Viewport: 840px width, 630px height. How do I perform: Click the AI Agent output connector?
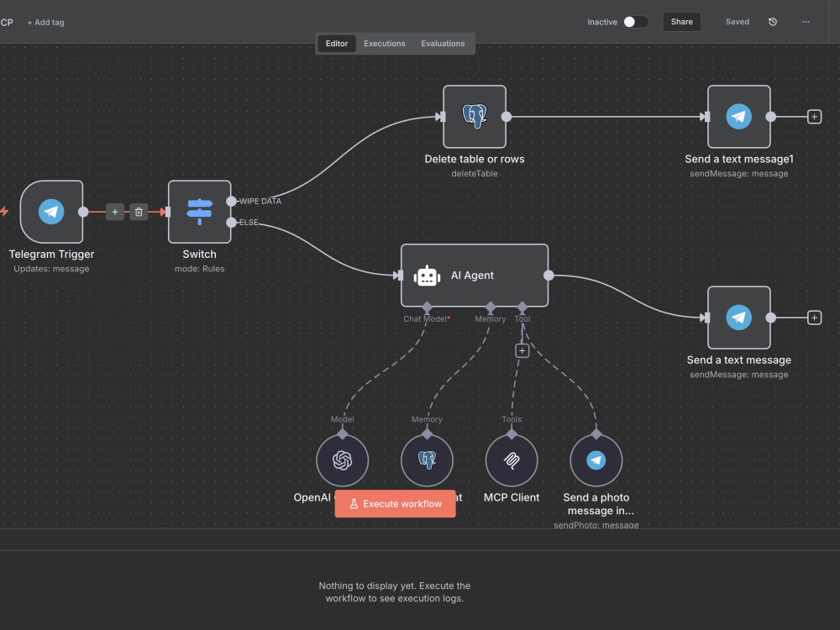point(549,276)
